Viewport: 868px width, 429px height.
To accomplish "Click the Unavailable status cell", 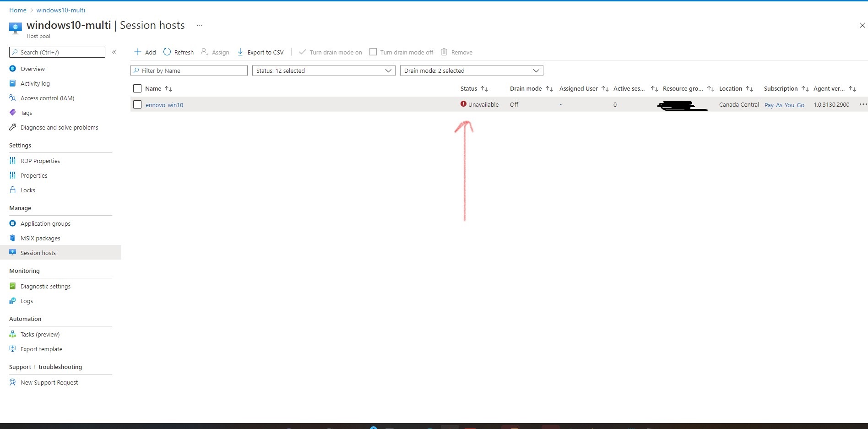I will point(479,104).
